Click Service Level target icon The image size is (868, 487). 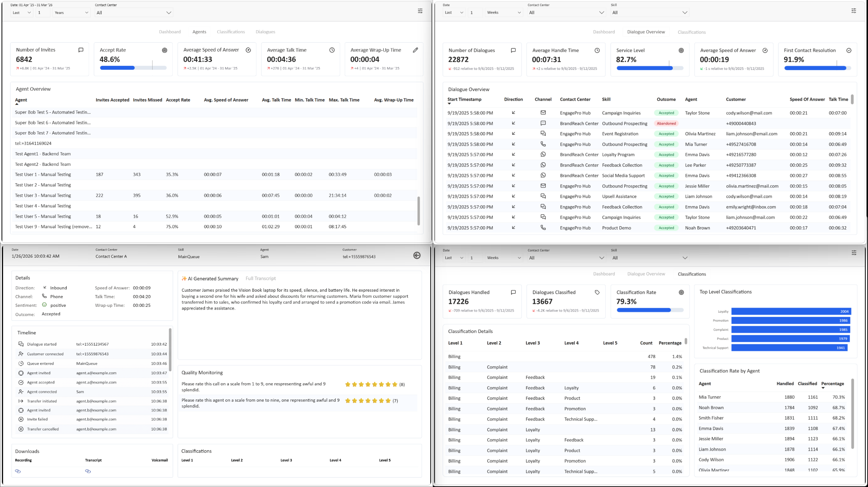click(x=681, y=50)
